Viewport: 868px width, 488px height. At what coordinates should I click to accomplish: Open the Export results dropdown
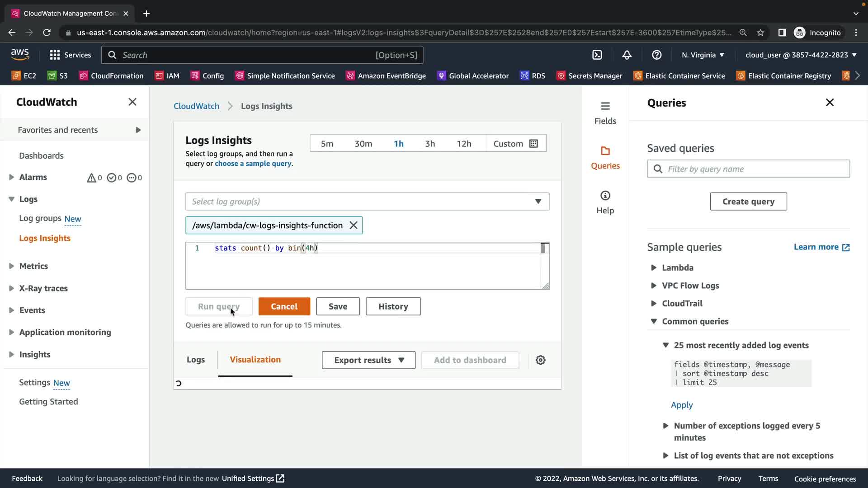[368, 360]
